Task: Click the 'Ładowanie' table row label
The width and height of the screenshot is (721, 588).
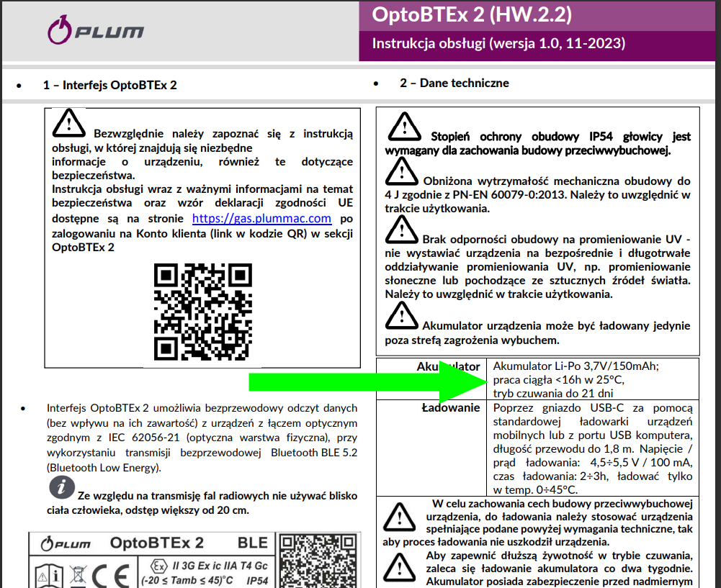Action: click(450, 408)
